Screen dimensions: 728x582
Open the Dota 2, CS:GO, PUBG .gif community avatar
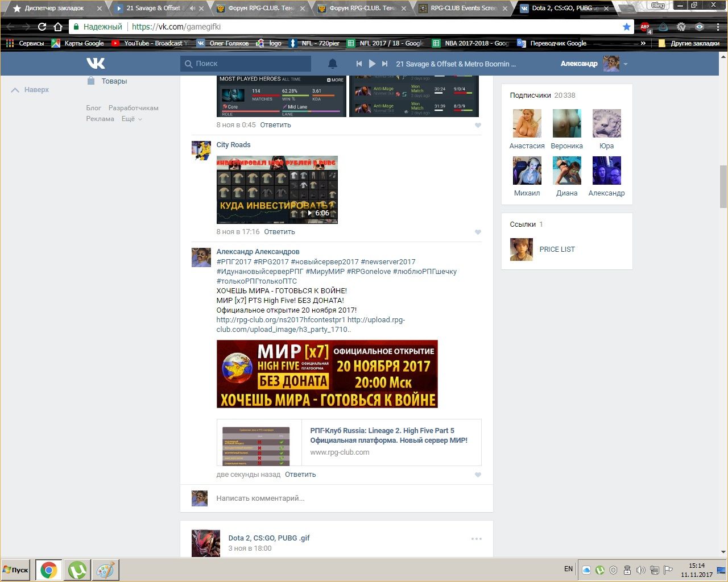click(205, 543)
